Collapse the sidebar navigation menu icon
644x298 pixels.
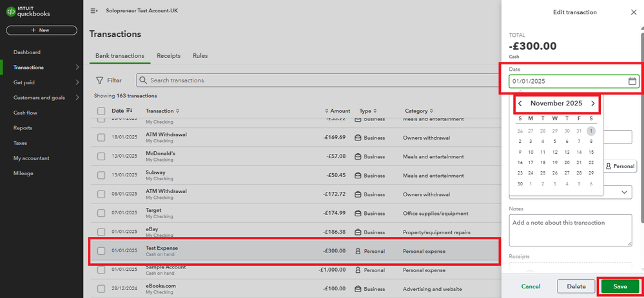(94, 11)
